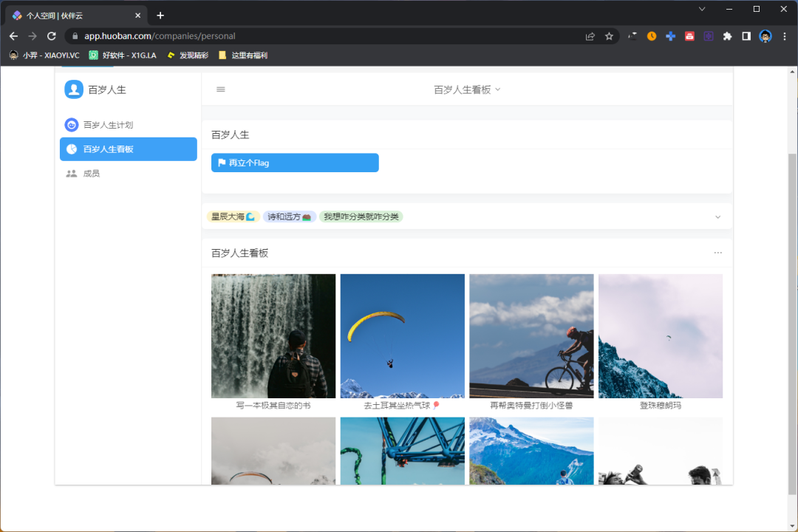Click the 成员 members icon

point(71,173)
